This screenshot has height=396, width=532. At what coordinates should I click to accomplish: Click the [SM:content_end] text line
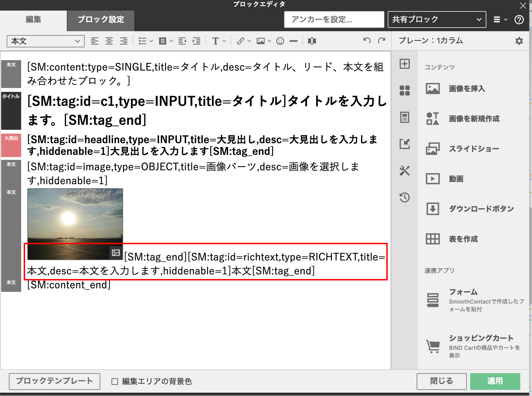[x=69, y=285]
